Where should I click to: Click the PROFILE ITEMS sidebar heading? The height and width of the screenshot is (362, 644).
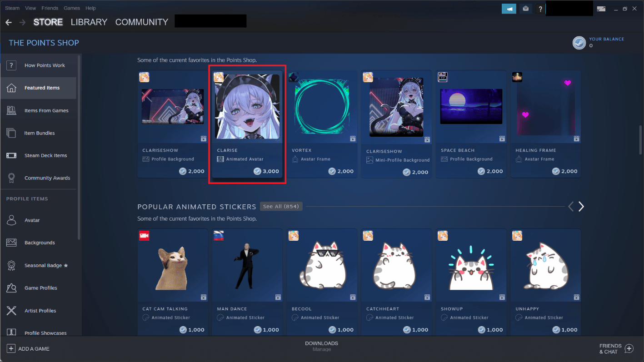27,199
